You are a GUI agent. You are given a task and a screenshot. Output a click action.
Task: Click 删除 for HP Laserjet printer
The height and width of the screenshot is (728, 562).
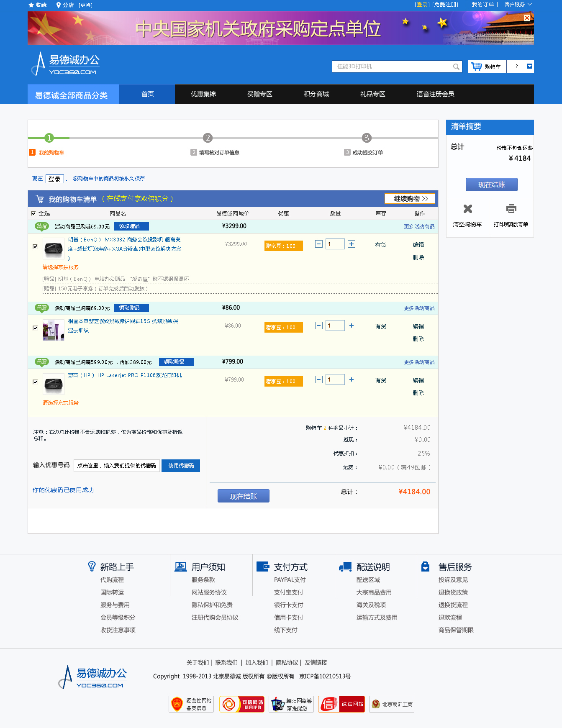(418, 393)
